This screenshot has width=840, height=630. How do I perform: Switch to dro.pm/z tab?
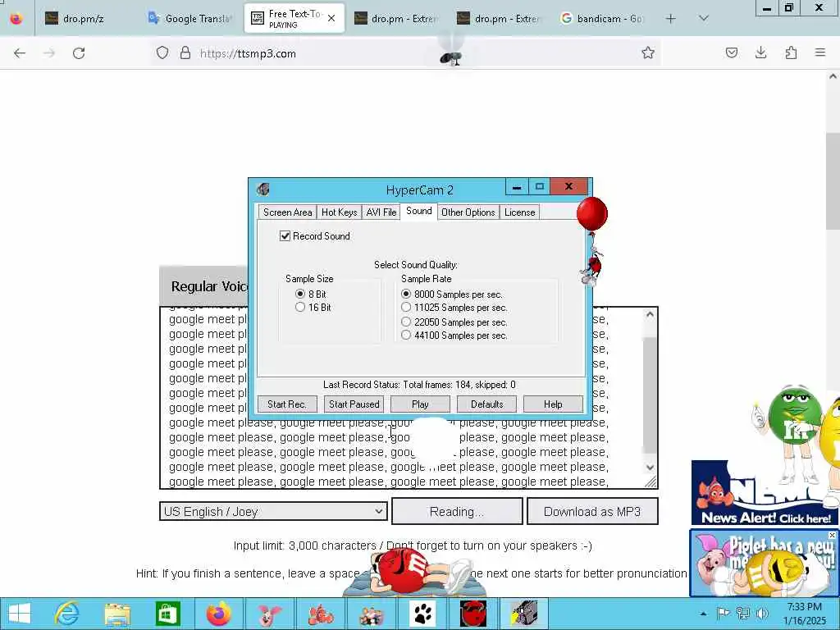tap(85, 19)
